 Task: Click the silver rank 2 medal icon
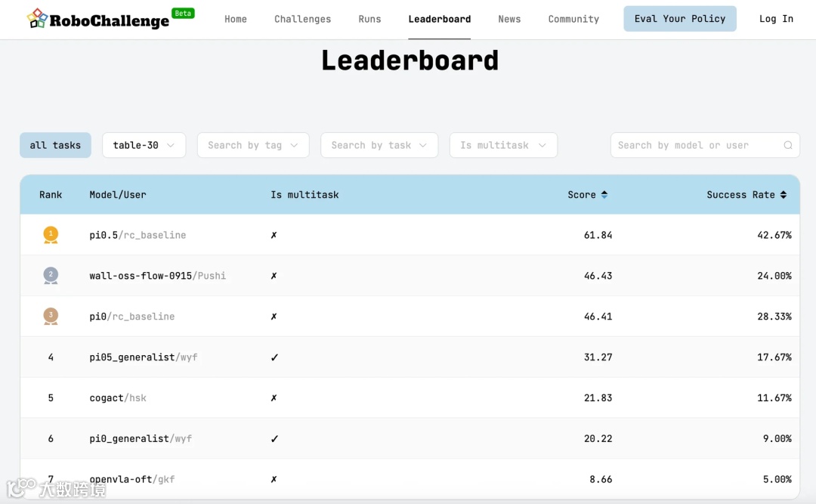click(51, 276)
